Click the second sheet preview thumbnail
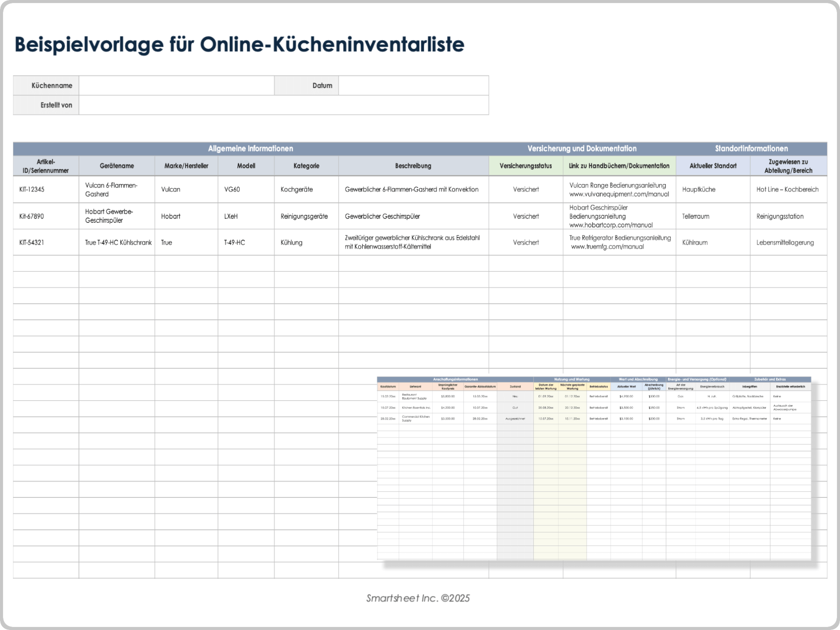Image resolution: width=840 pixels, height=630 pixels. point(594,468)
